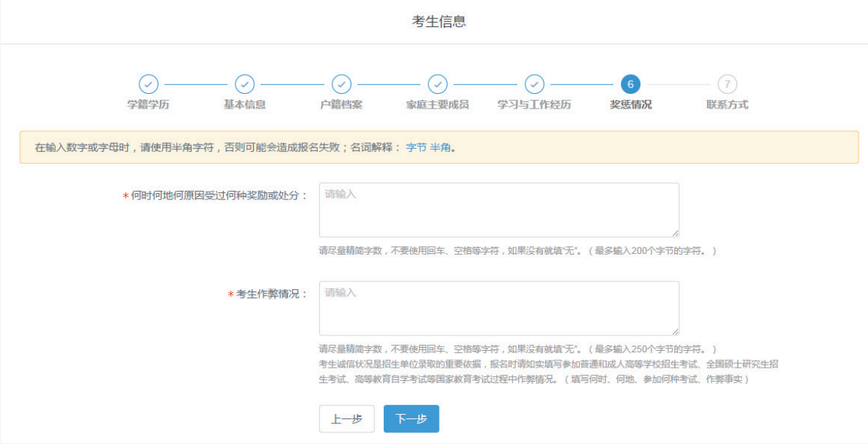Click the 户籍档案 step checkmark icon
Viewport: 868px width, 444px height.
(x=341, y=85)
